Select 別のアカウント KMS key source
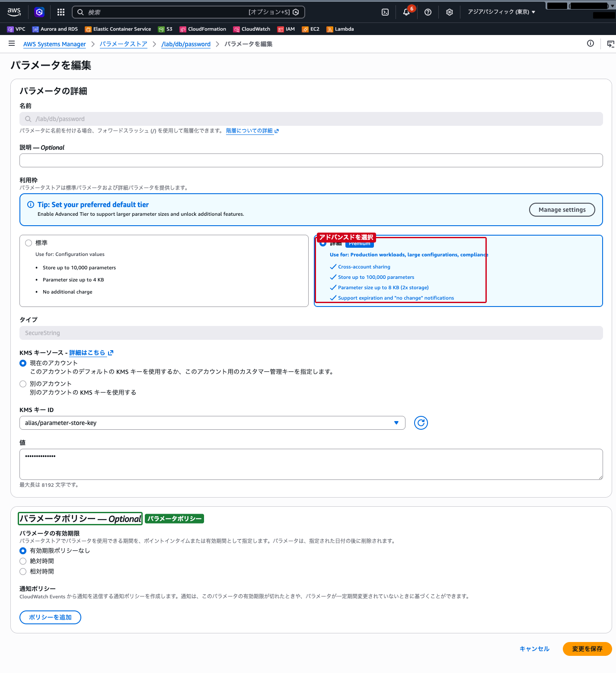This screenshot has height=690, width=616. [x=23, y=384]
